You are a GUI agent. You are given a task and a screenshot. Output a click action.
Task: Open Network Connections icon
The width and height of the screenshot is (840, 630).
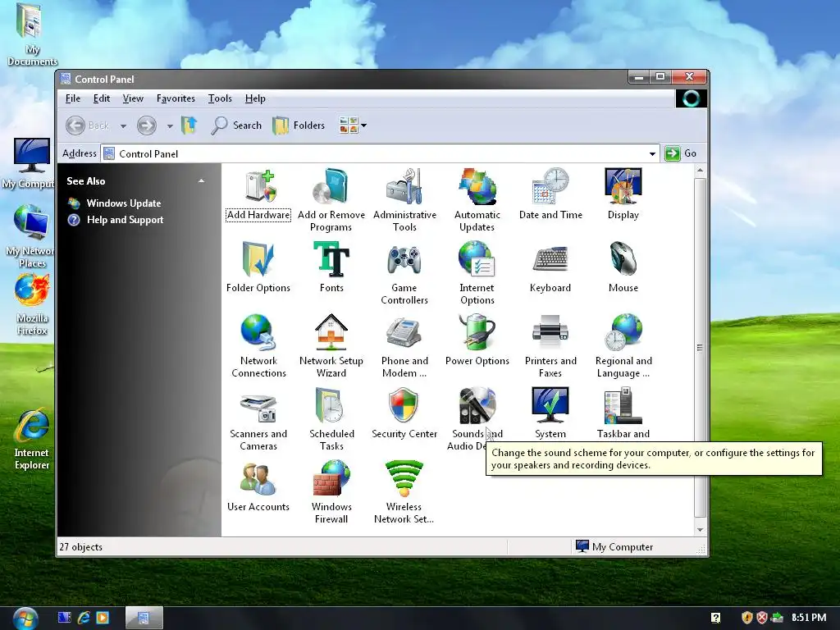[x=258, y=346]
